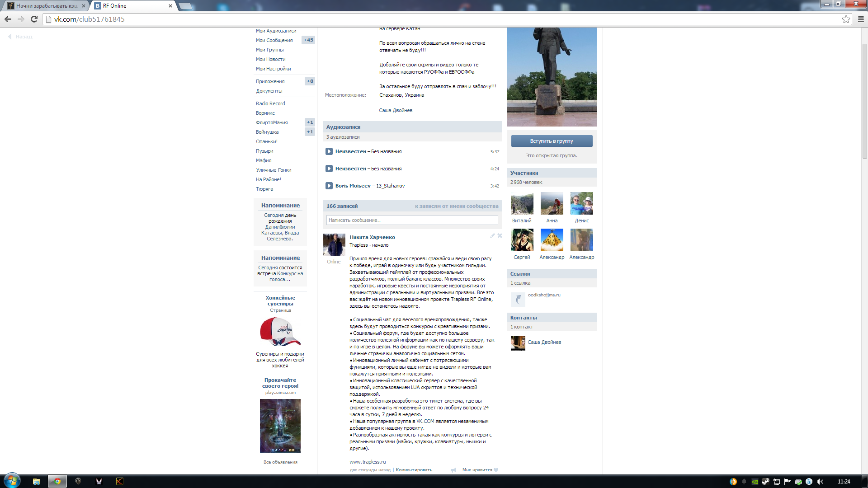Open a new Chrome tab
Image resolution: width=868 pixels, height=488 pixels.
185,6
